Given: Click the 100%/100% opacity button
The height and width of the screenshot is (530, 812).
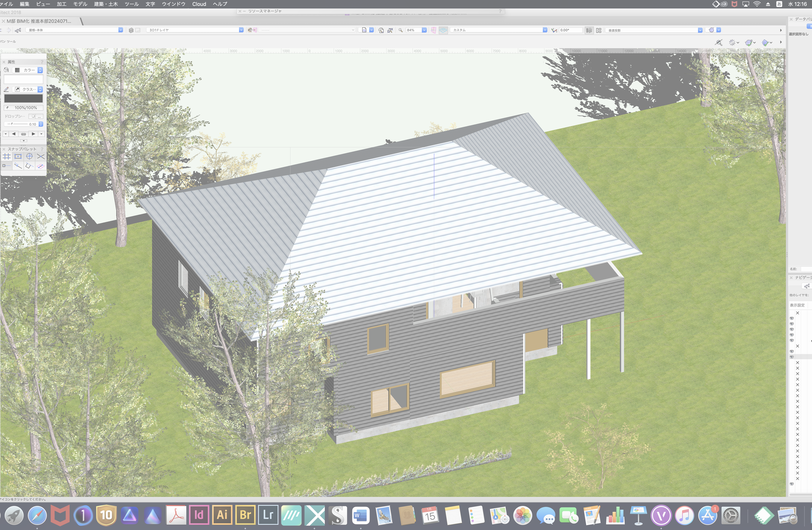Looking at the screenshot, I should (24, 108).
